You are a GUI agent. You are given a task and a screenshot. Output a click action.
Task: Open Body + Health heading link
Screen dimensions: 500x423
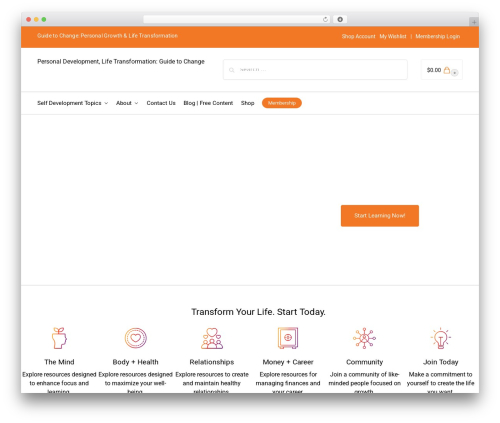[136, 362]
